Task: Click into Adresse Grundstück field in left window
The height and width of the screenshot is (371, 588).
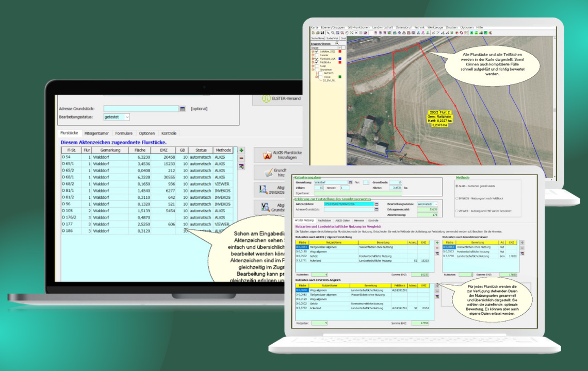Action: [x=141, y=109]
